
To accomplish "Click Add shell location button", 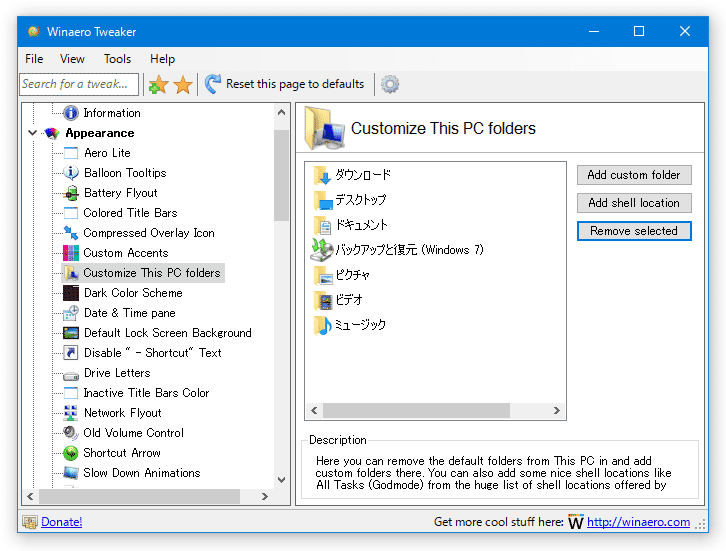I will pos(634,203).
